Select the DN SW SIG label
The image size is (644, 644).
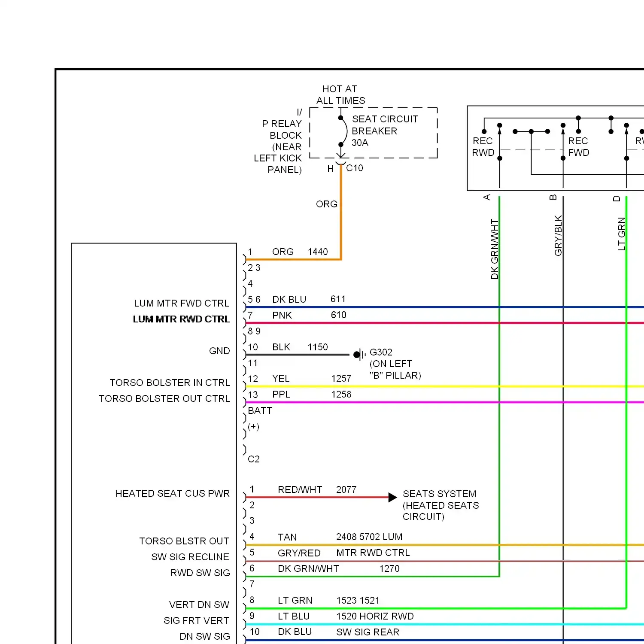coord(205,637)
